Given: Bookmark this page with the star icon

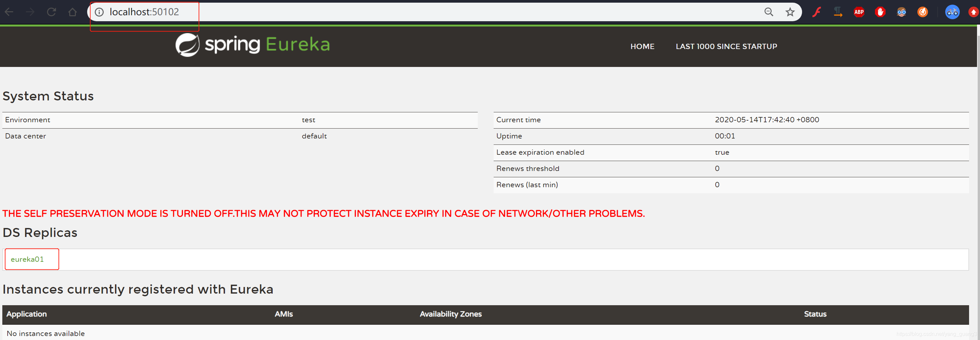Looking at the screenshot, I should [x=790, y=12].
